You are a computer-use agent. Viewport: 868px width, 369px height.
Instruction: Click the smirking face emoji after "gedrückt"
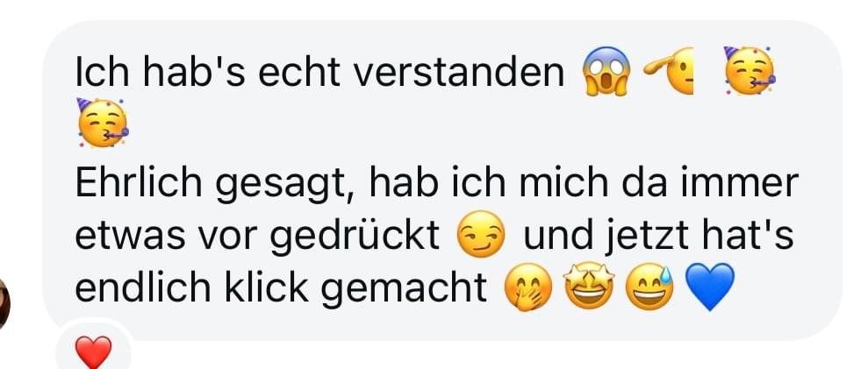[480, 235]
